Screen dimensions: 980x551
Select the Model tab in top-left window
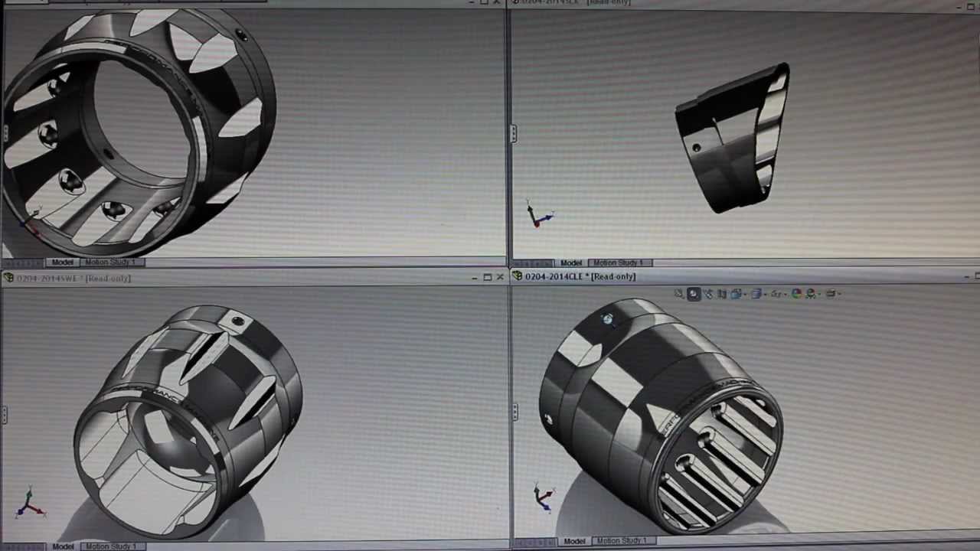click(63, 262)
